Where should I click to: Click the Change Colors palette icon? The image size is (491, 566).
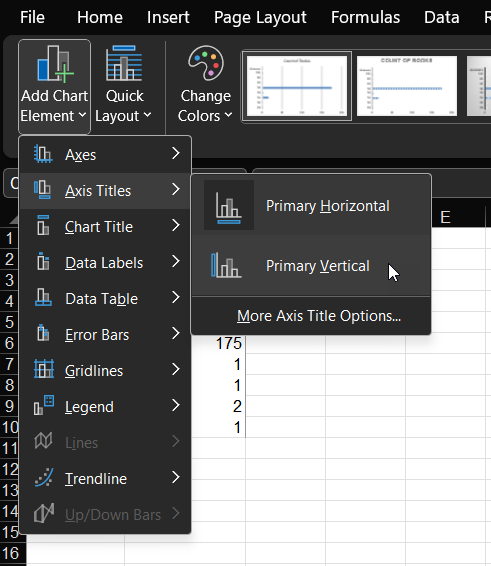tap(206, 63)
